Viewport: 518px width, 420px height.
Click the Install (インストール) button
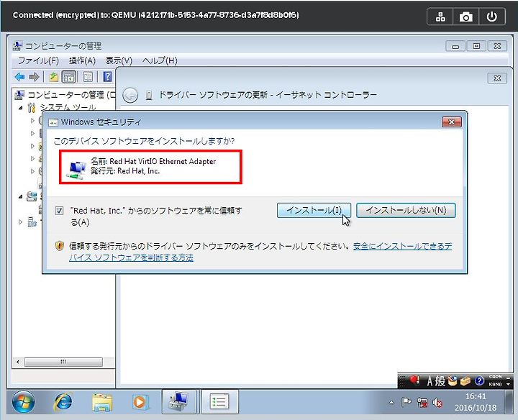[314, 210]
